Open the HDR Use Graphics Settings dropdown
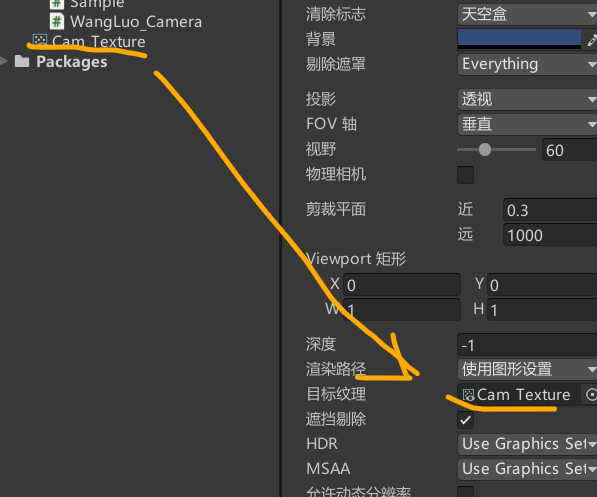The image size is (597, 497). pyautogui.click(x=527, y=444)
